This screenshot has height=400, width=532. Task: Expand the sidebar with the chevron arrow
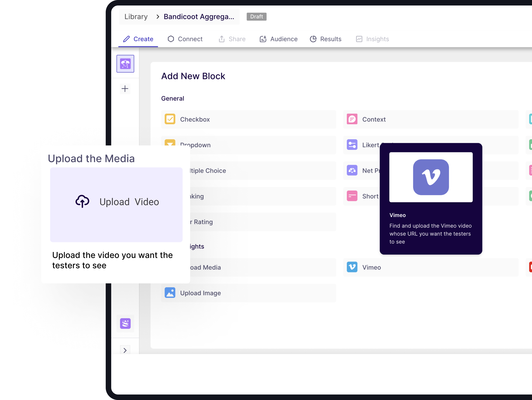(125, 350)
